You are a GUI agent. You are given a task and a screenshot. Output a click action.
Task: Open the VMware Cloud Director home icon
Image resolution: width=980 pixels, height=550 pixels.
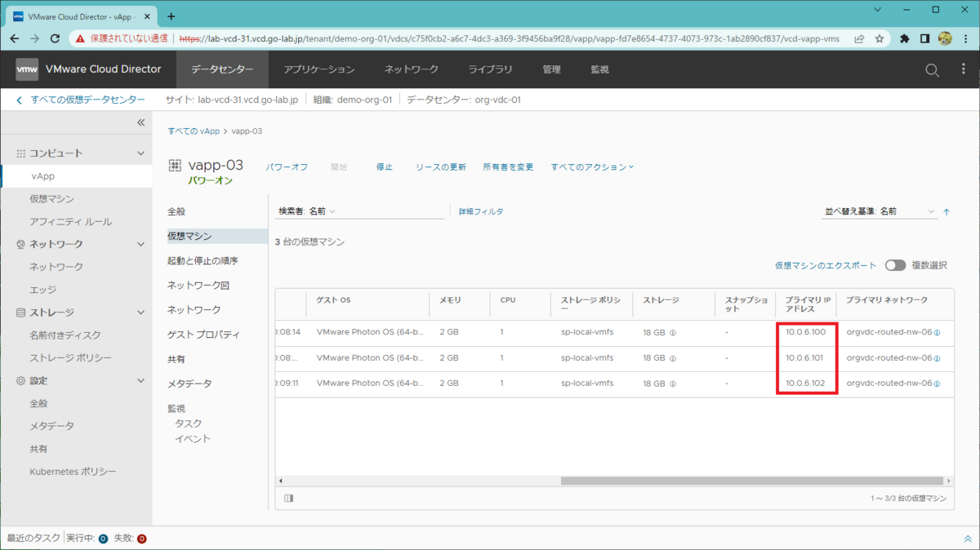tap(27, 69)
